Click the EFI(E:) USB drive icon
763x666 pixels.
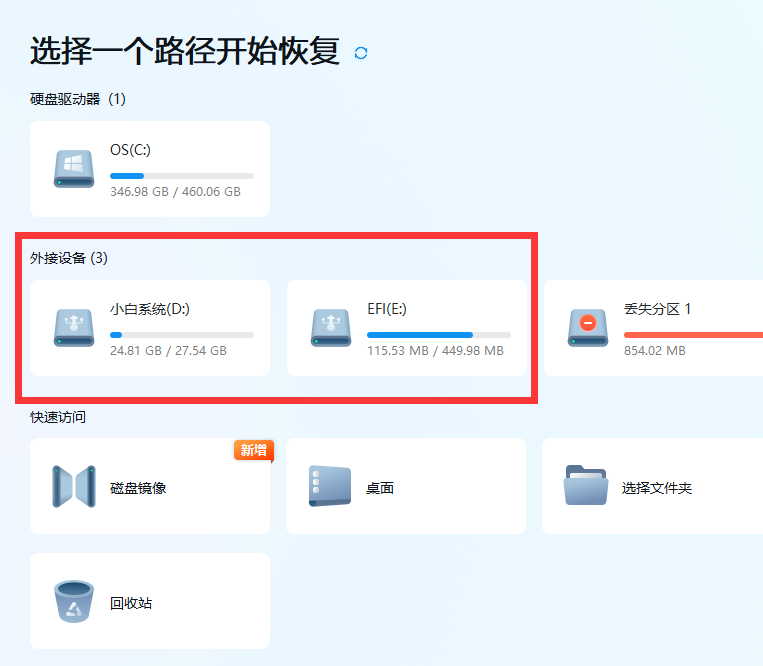[x=330, y=328]
